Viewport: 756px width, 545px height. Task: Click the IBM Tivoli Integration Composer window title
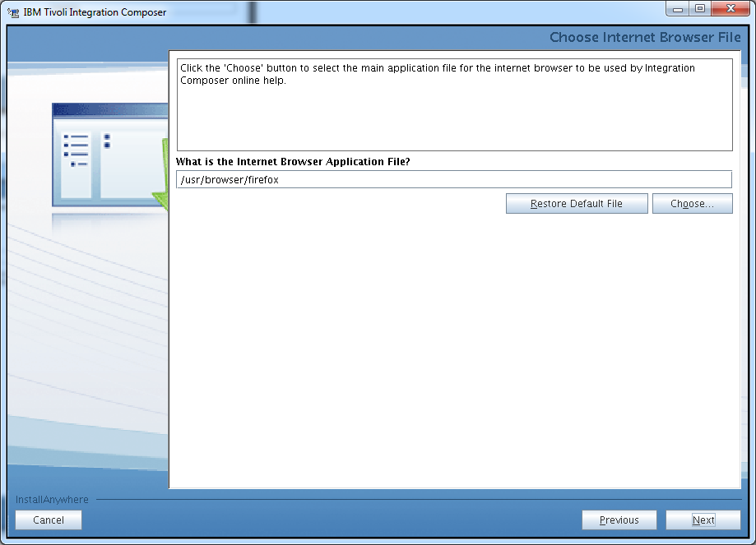[x=95, y=12]
